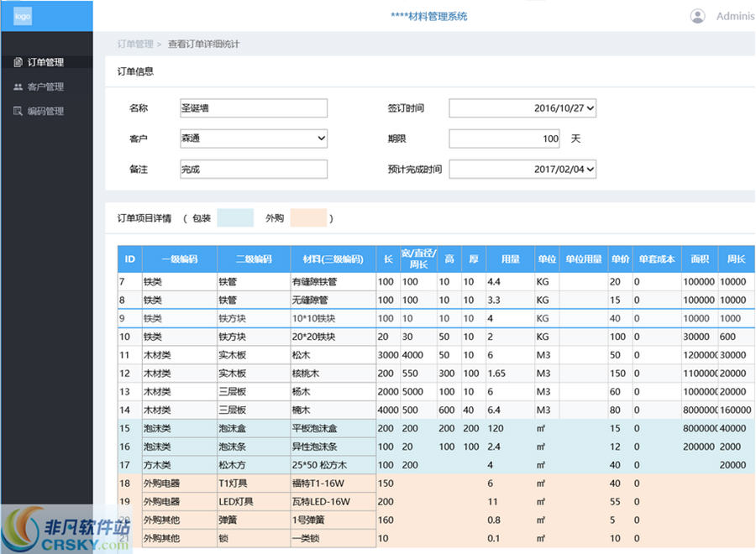Select the 异性泡沫条 material cell
This screenshot has height=554, width=756.
click(x=333, y=447)
